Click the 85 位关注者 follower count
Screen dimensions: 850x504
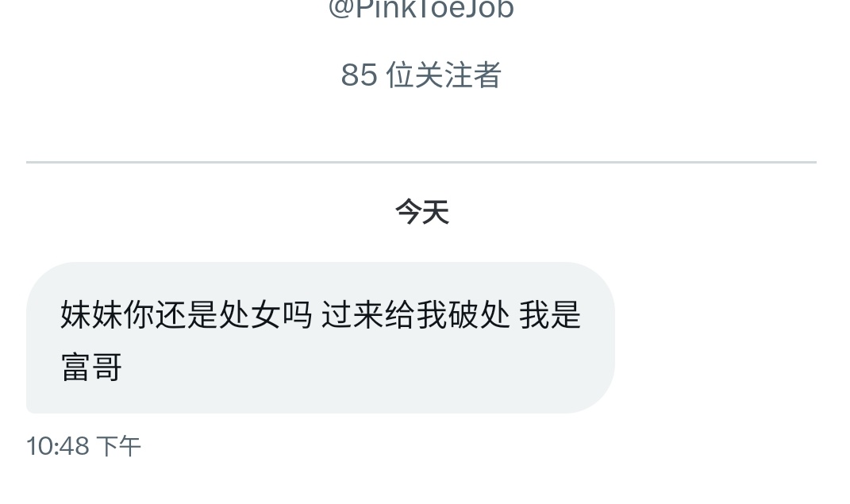[x=421, y=75]
